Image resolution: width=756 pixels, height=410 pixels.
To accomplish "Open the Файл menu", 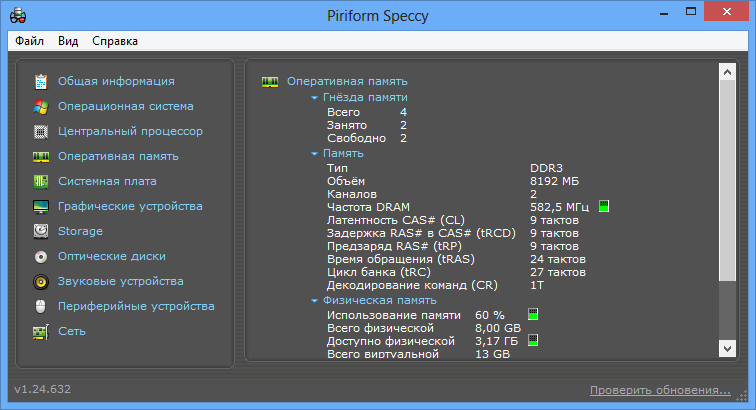I will click(x=29, y=41).
